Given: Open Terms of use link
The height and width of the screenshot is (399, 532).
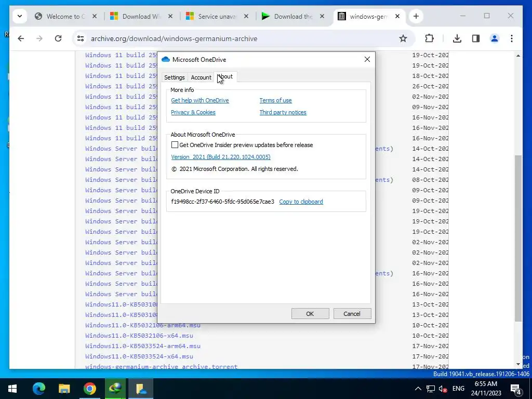Looking at the screenshot, I should (275, 100).
